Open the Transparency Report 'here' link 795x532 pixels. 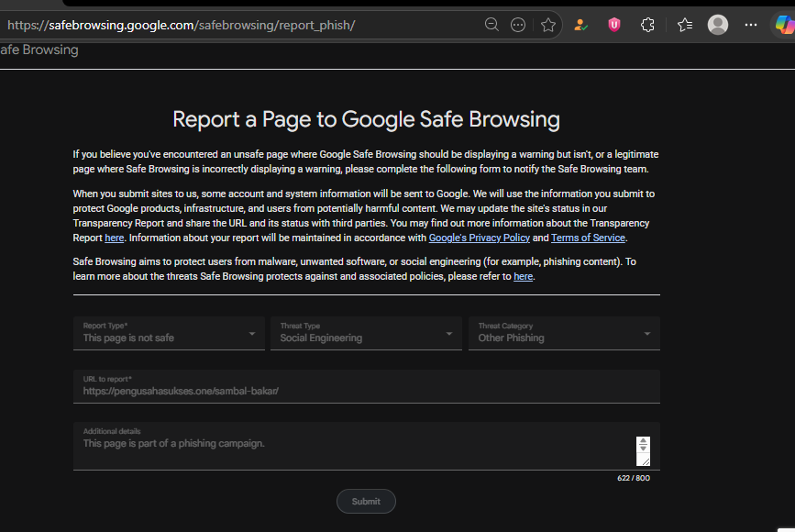[114, 238]
